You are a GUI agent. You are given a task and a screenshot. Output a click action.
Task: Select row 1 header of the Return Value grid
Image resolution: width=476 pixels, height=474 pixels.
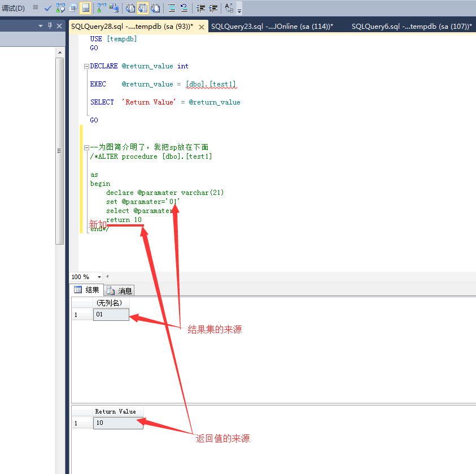tap(82, 423)
